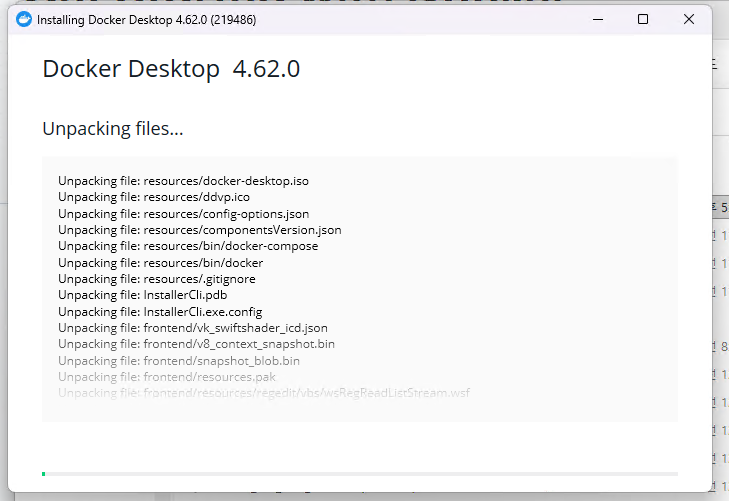Minimize the Docker Desktop installer window
729x501 pixels.
pyautogui.click(x=597, y=20)
